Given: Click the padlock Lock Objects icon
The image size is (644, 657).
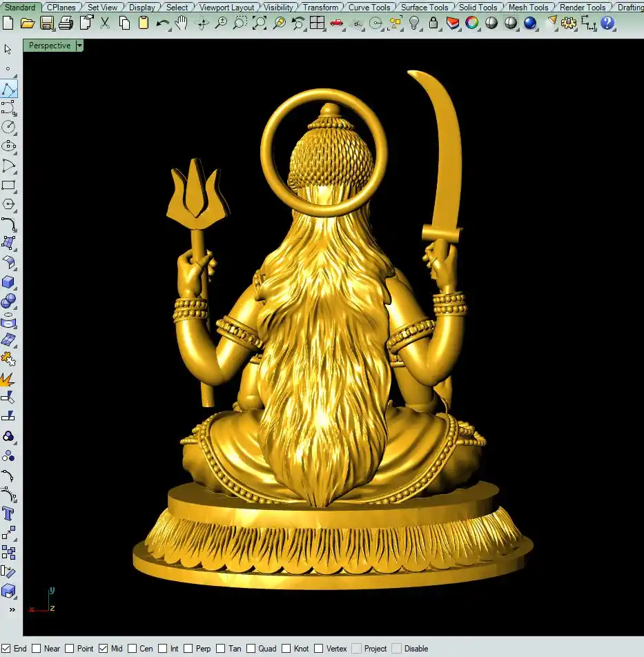Looking at the screenshot, I should (x=433, y=23).
